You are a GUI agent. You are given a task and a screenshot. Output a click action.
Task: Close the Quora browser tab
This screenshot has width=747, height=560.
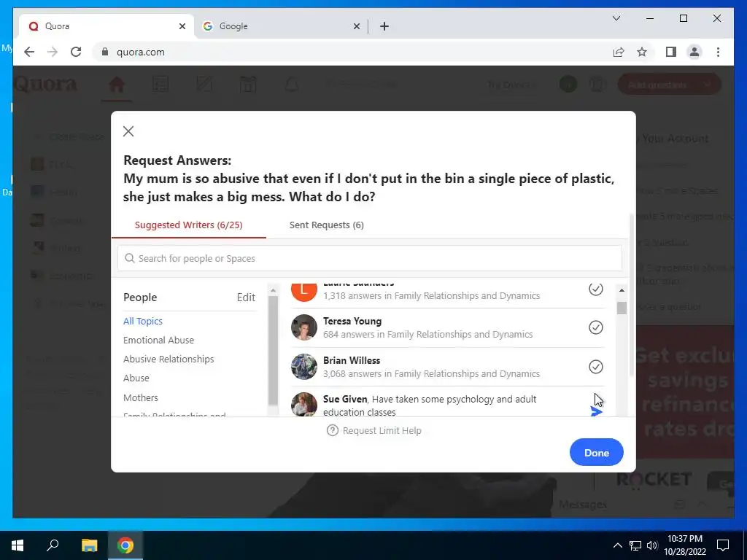(x=182, y=26)
